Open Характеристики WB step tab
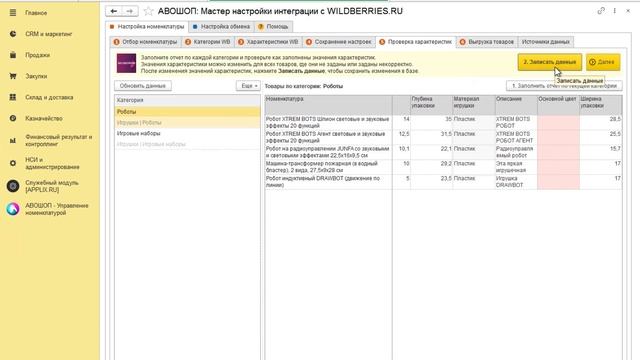This screenshot has height=360, width=640. (268, 42)
